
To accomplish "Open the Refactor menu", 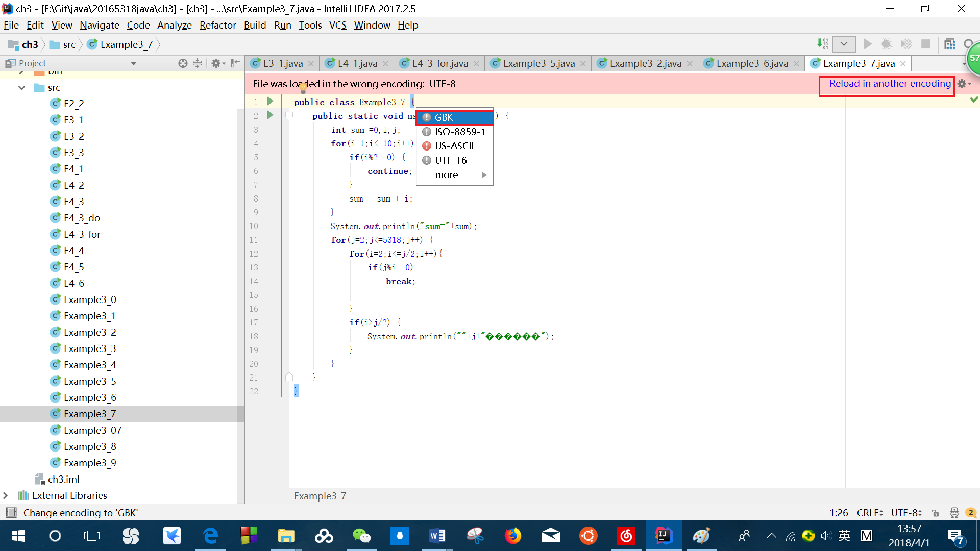I will tap(217, 25).
